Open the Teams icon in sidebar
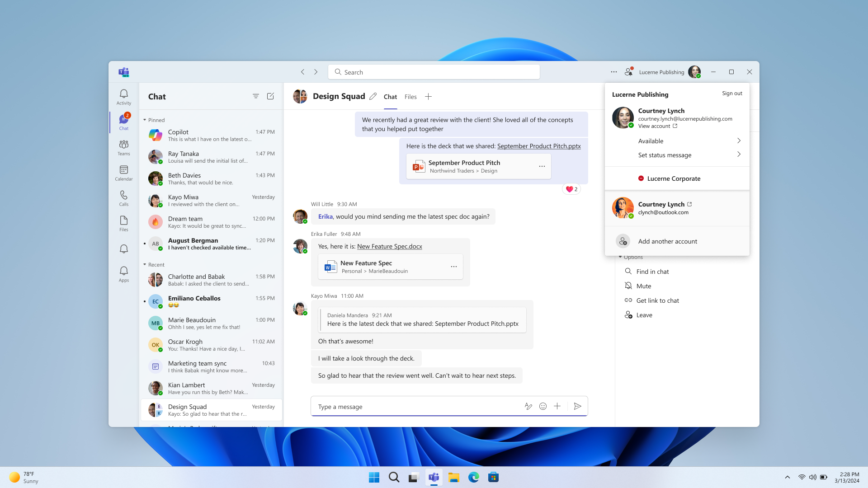 point(123,147)
